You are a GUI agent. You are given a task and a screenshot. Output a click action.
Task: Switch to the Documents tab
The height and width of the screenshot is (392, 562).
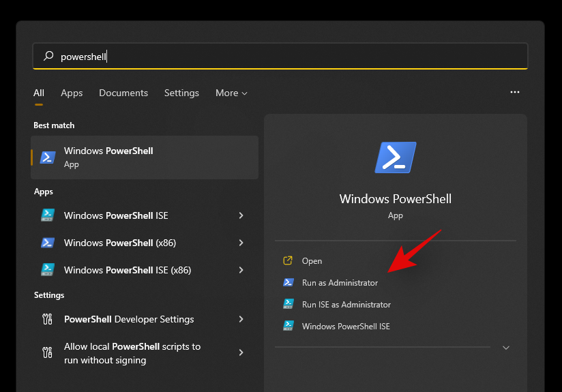pos(123,93)
